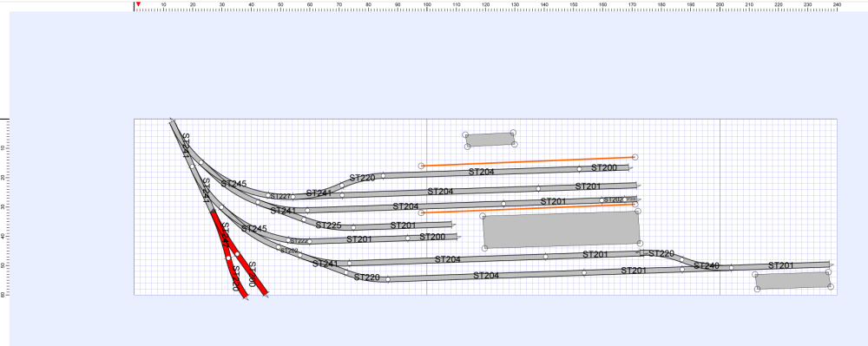The height and width of the screenshot is (346, 868).
Task: Click the 240 mark on the horizontal ruler
Action: (x=837, y=4)
